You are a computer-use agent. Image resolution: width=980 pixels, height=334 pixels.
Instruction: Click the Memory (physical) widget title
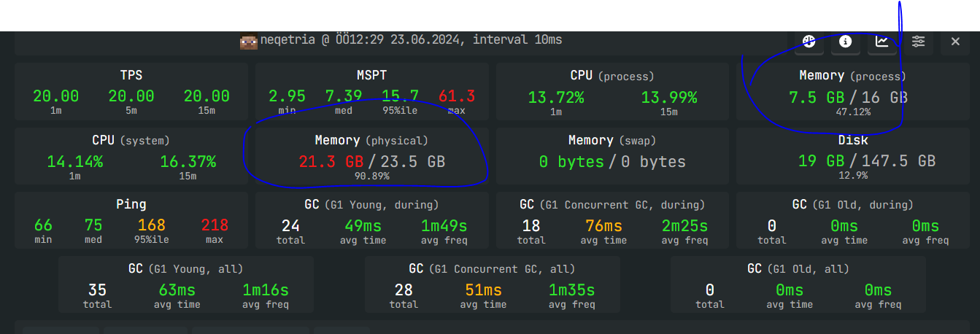pyautogui.click(x=372, y=140)
